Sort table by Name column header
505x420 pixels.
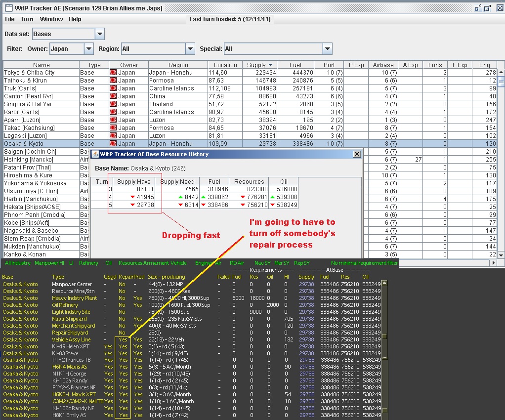pyautogui.click(x=41, y=65)
